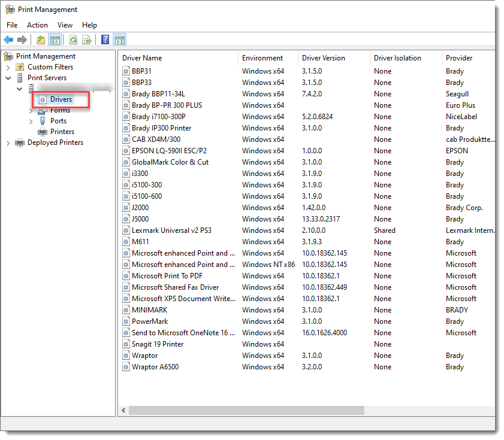Select the Wraptor driver row
This screenshot has height=440, width=504.
(x=307, y=356)
